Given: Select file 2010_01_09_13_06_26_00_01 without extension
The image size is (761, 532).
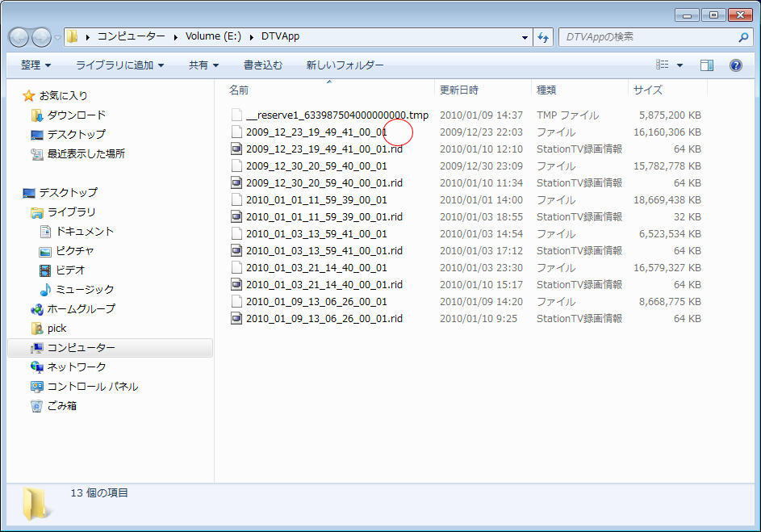Looking at the screenshot, I should point(316,302).
